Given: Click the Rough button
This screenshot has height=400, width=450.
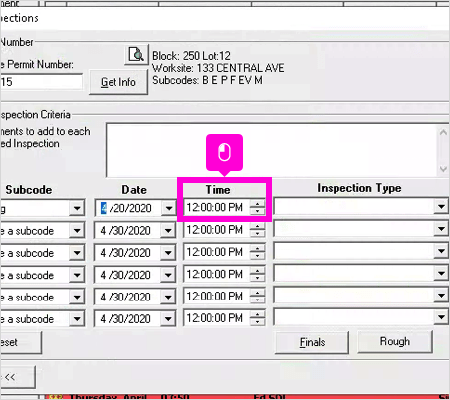Looking at the screenshot, I should 395,341.
